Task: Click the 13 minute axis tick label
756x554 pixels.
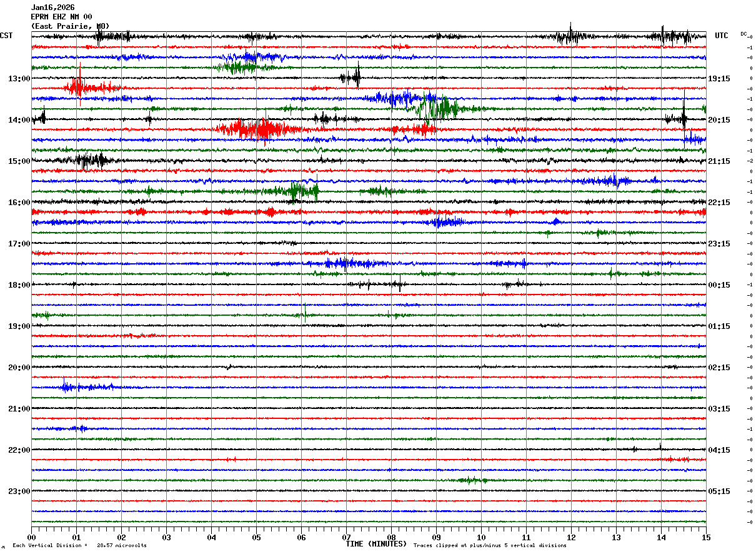Action: (617, 537)
